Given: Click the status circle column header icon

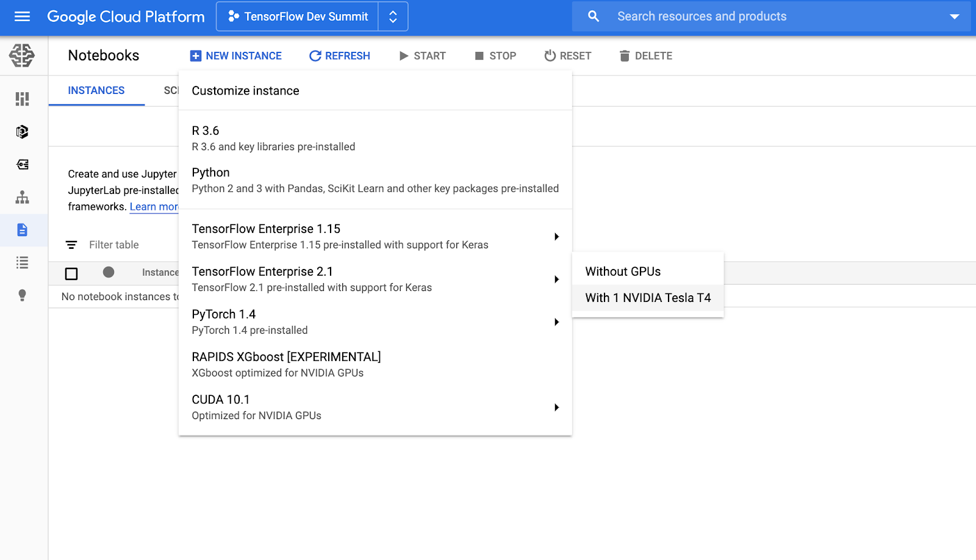Looking at the screenshot, I should click(x=109, y=272).
